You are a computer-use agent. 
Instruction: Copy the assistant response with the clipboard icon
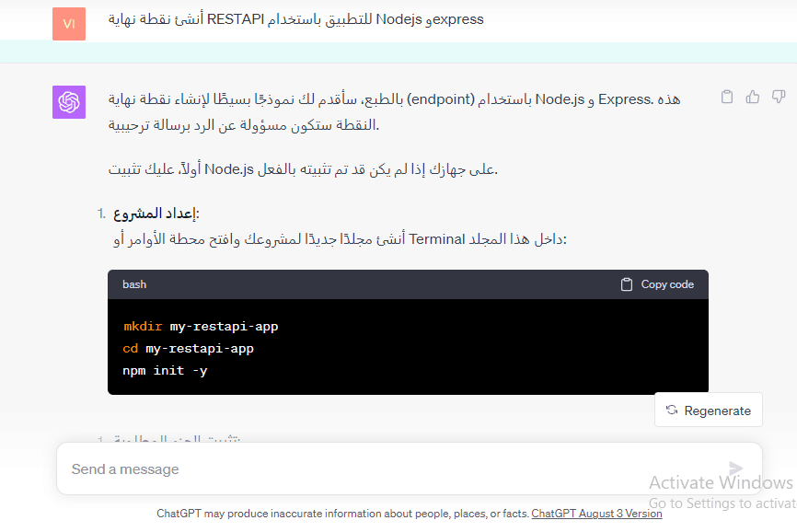click(x=727, y=97)
